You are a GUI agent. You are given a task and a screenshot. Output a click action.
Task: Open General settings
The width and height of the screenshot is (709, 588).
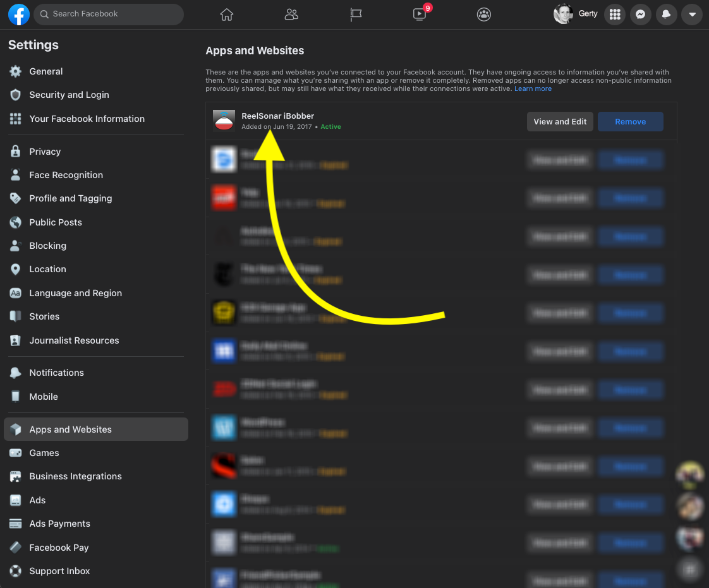click(96, 71)
